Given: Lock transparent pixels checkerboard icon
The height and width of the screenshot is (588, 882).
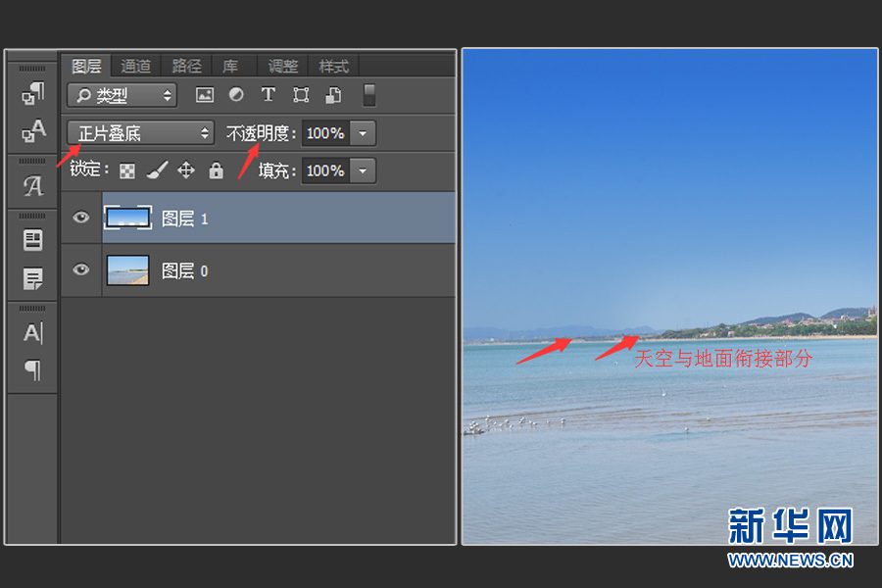Looking at the screenshot, I should tap(127, 171).
